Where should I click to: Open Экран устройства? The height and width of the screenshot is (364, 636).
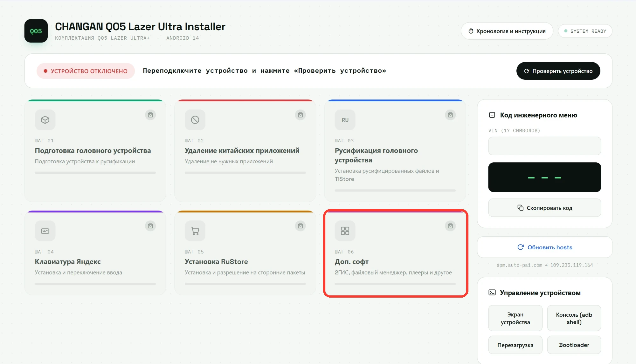point(515,318)
